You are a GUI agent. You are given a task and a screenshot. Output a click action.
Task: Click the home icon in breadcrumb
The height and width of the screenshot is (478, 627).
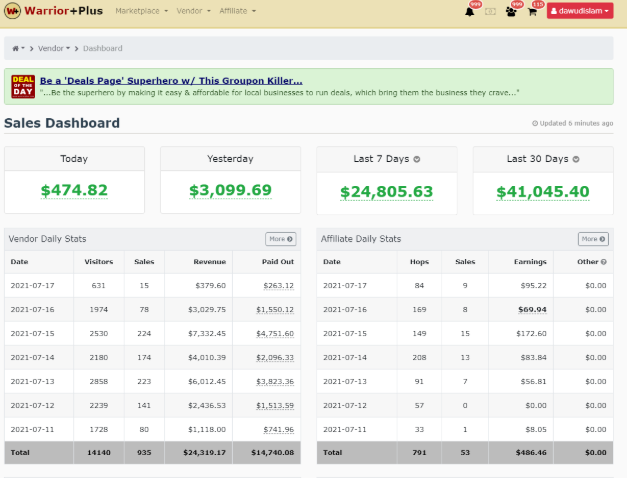pyautogui.click(x=16, y=48)
